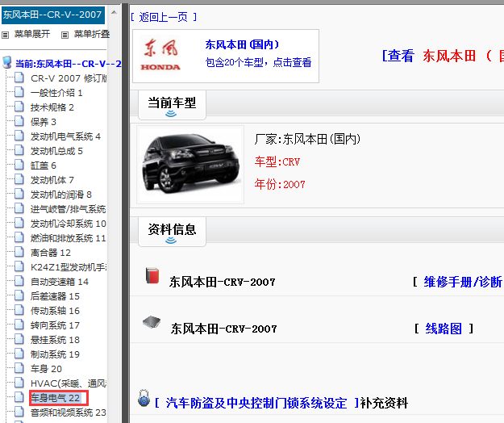Click page icon next to 一般性介绍 1
504x423 pixels.
click(x=19, y=92)
